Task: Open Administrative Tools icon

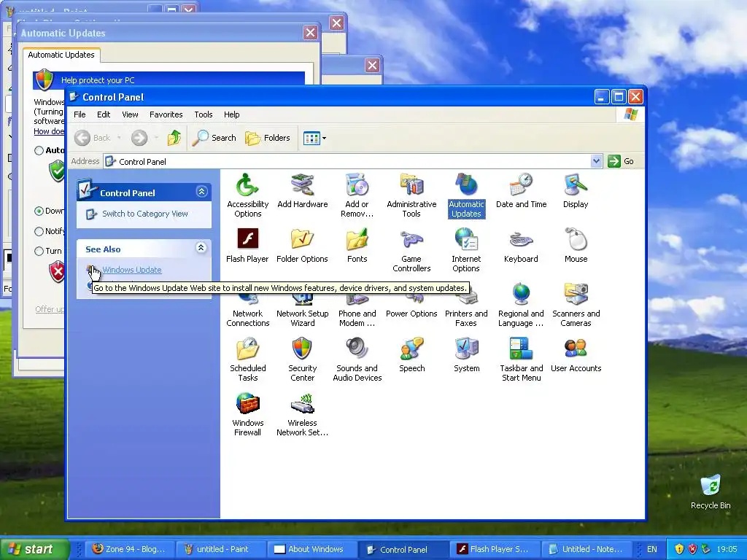Action: click(x=411, y=185)
